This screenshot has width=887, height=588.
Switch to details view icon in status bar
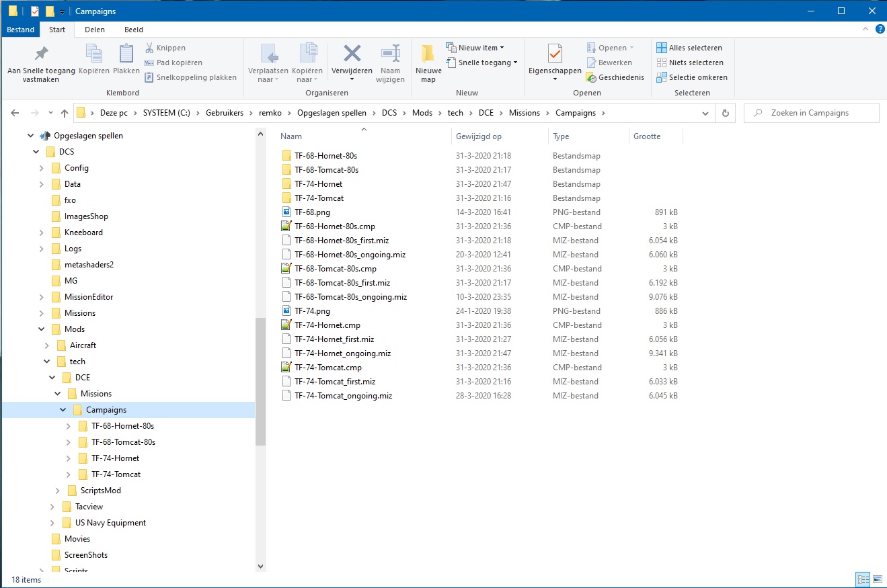click(x=863, y=579)
